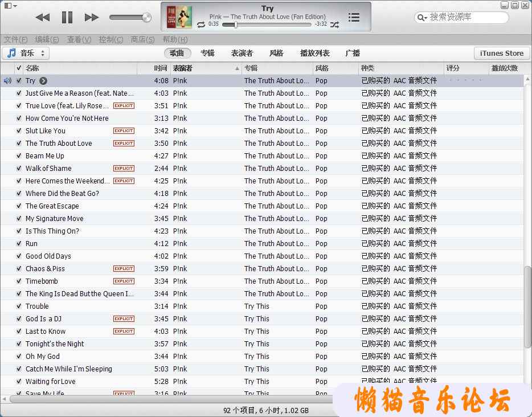This screenshot has width=532, height=417.
Task: Sort by 播放次数 column header
Action: [506, 68]
